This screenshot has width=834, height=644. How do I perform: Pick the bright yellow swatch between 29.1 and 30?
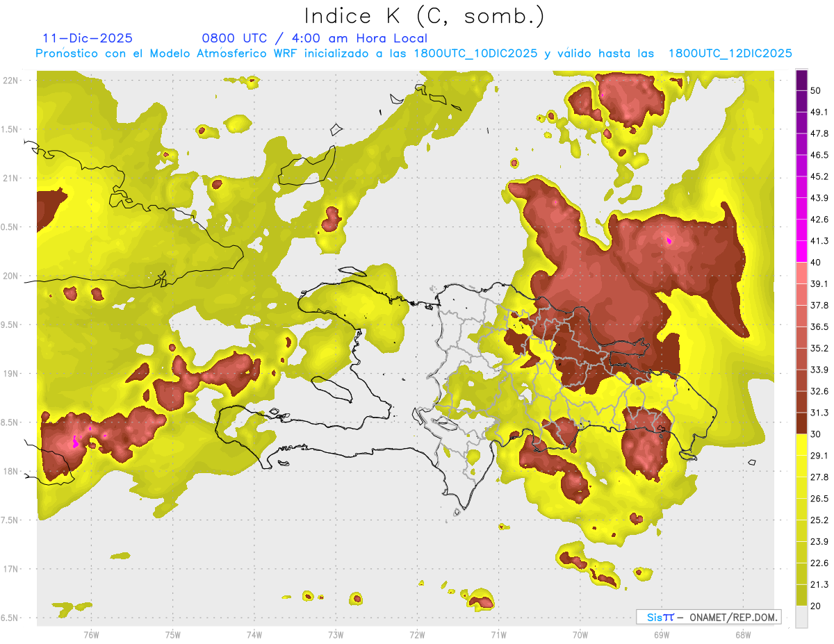click(x=802, y=445)
